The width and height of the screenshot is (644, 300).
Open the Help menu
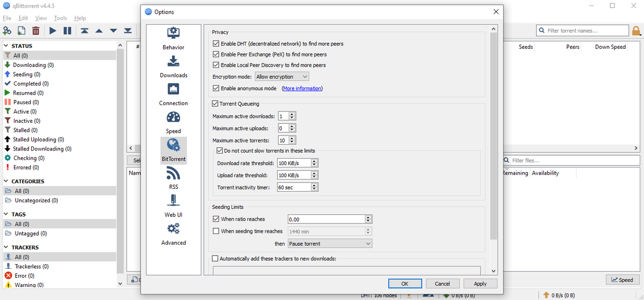point(80,18)
